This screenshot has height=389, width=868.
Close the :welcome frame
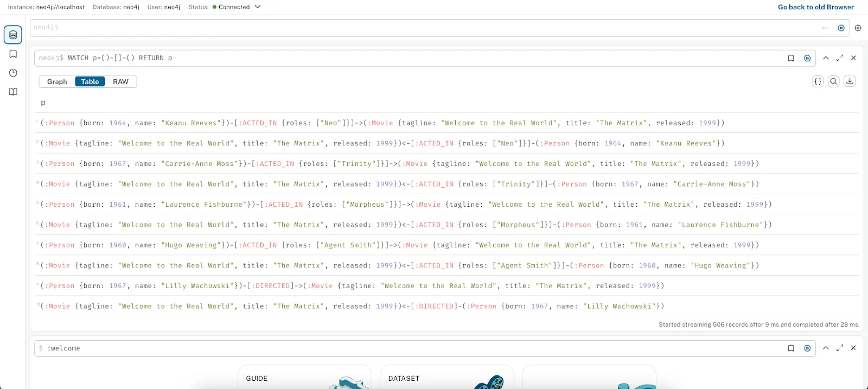(853, 348)
